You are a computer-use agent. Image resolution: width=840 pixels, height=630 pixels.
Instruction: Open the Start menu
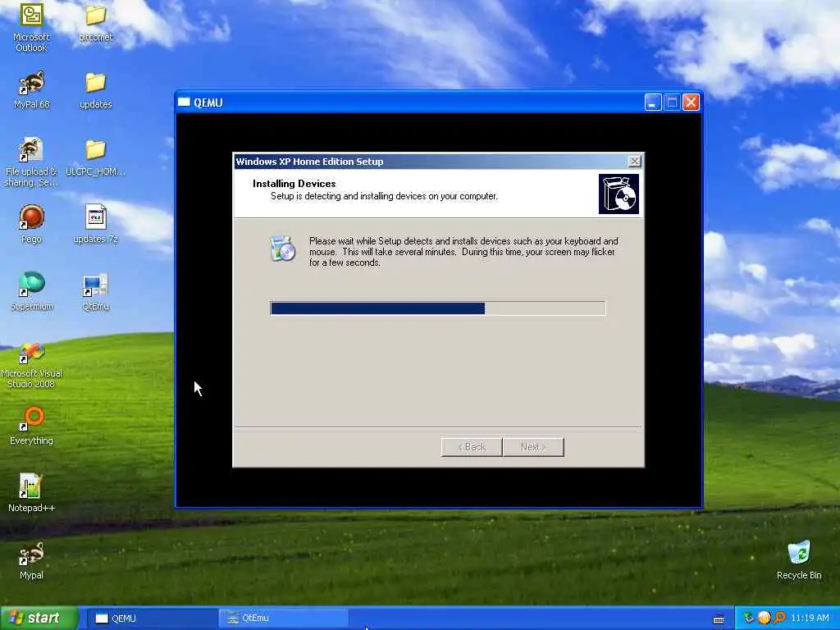39,619
